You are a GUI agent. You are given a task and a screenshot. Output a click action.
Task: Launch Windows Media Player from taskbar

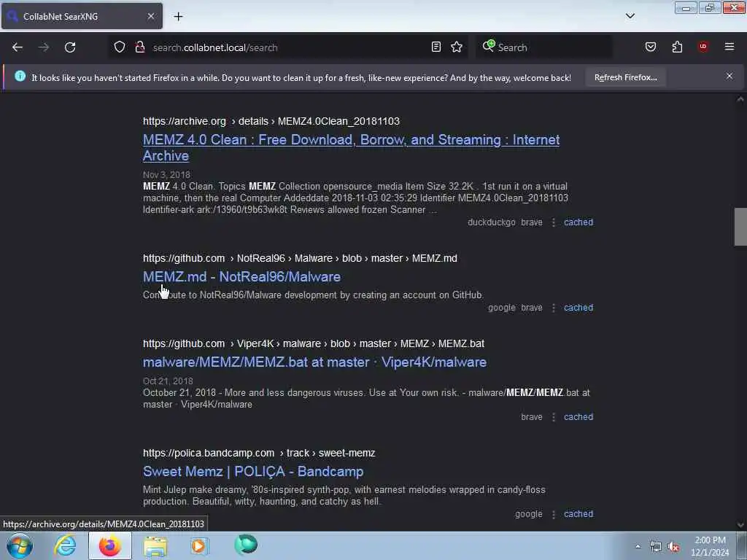point(200,545)
